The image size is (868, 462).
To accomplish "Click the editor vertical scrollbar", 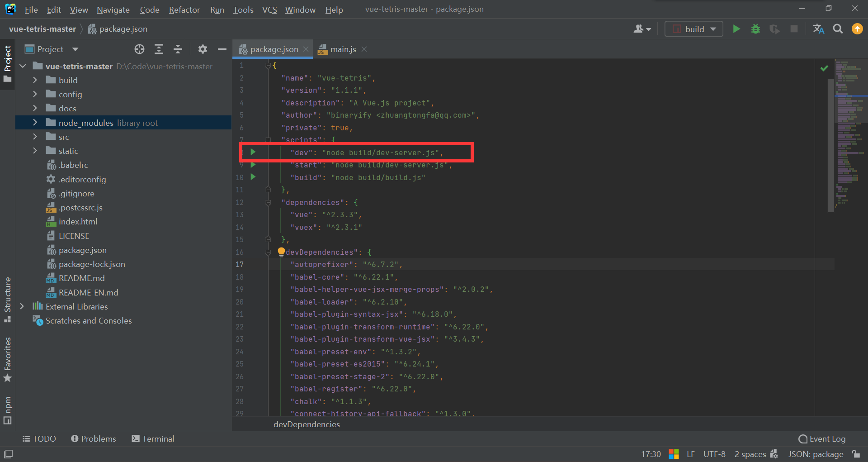I will pyautogui.click(x=830, y=145).
